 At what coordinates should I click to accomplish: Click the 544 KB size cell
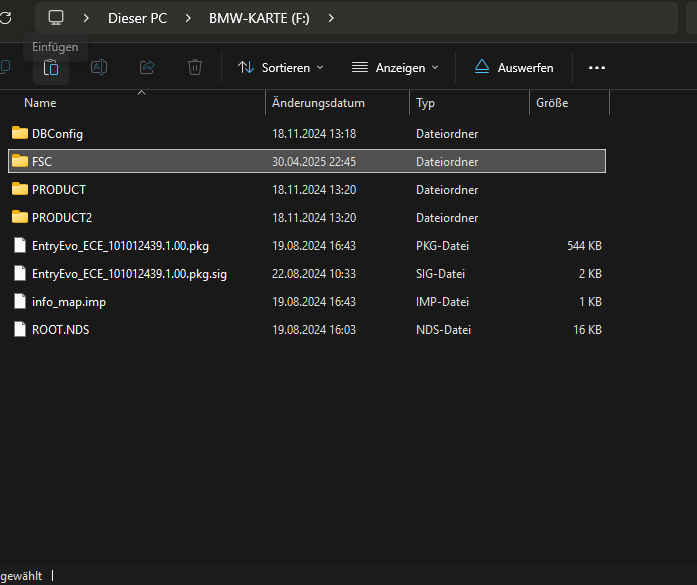584,245
